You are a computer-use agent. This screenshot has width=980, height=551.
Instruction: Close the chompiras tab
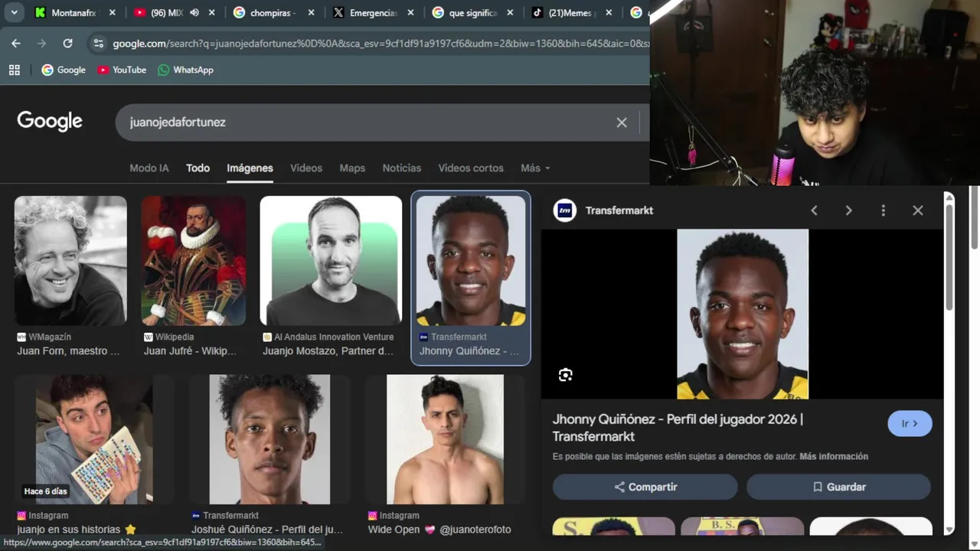coord(311,12)
